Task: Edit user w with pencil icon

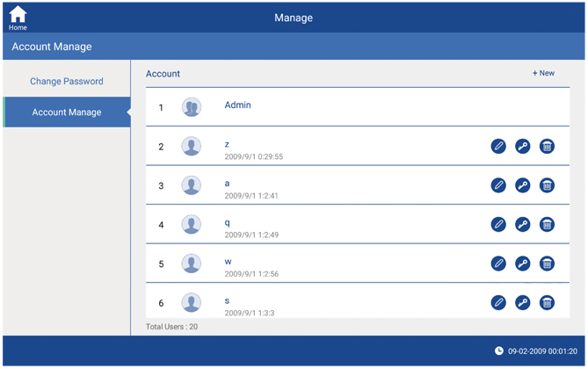Action: coord(498,264)
